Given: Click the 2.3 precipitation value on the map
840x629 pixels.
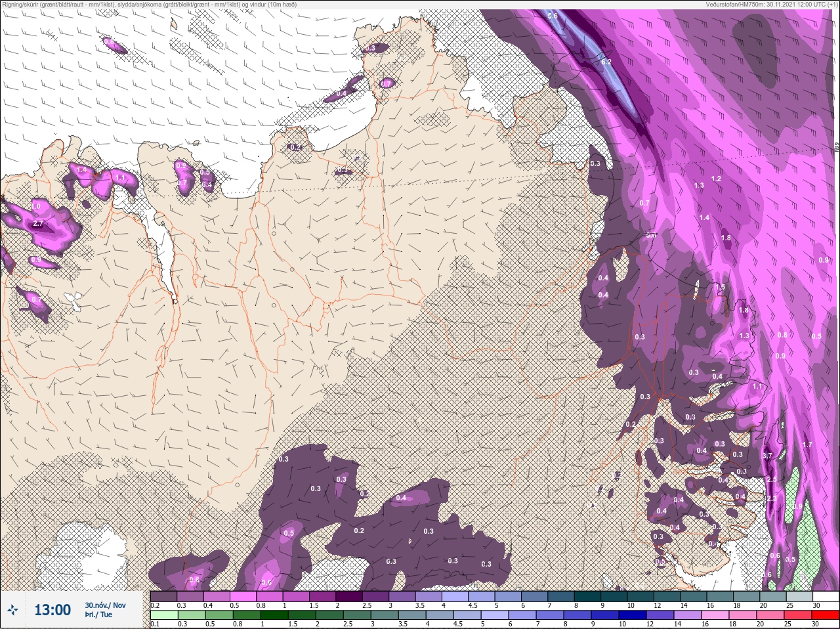Looking at the screenshot, I should pos(772,499).
